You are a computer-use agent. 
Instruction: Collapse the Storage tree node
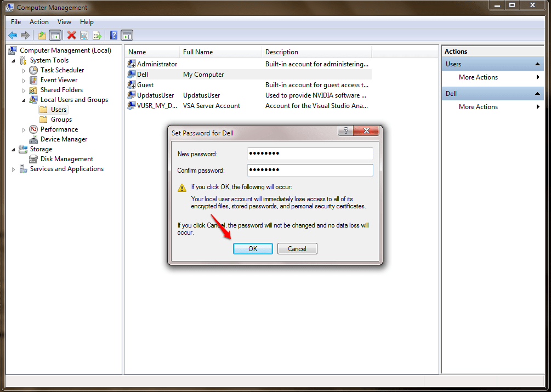(13, 150)
